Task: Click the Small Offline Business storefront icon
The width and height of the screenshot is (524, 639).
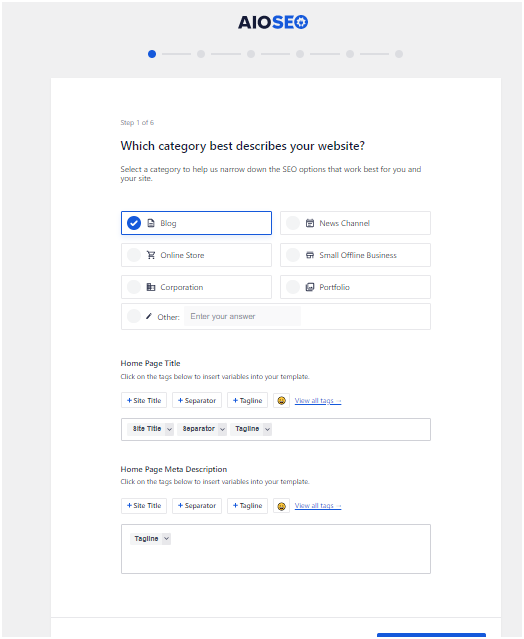Action: pyautogui.click(x=310, y=255)
